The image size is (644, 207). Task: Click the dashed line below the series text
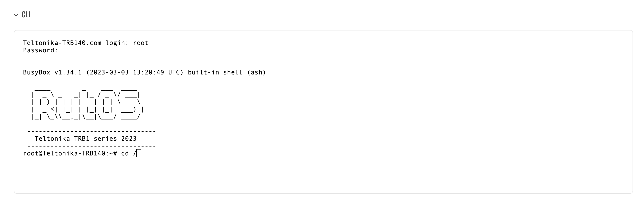[92, 146]
